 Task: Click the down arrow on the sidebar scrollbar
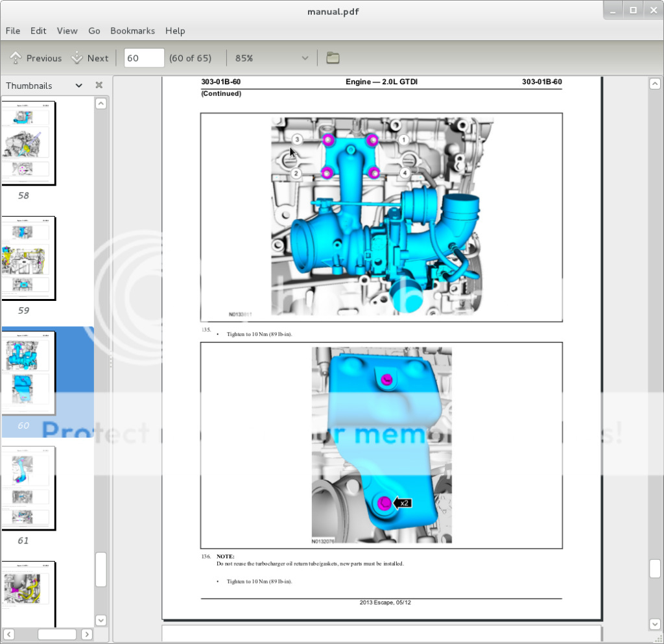[101, 620]
